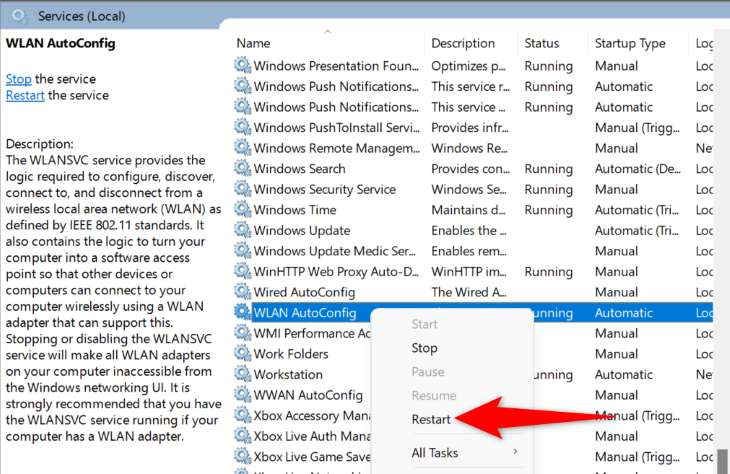Click the gear icon beside Wired AutoConfig
The width and height of the screenshot is (730, 474).
pos(243,291)
